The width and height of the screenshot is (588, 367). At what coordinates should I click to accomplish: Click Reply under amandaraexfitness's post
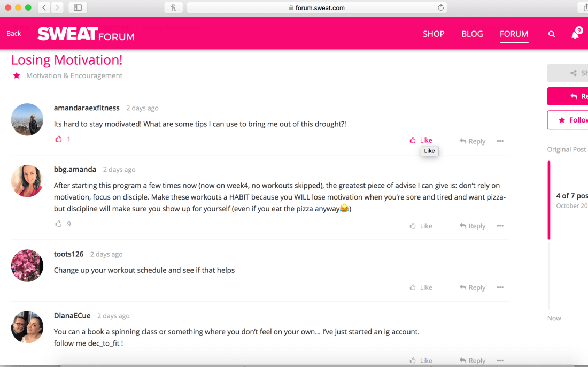(472, 141)
